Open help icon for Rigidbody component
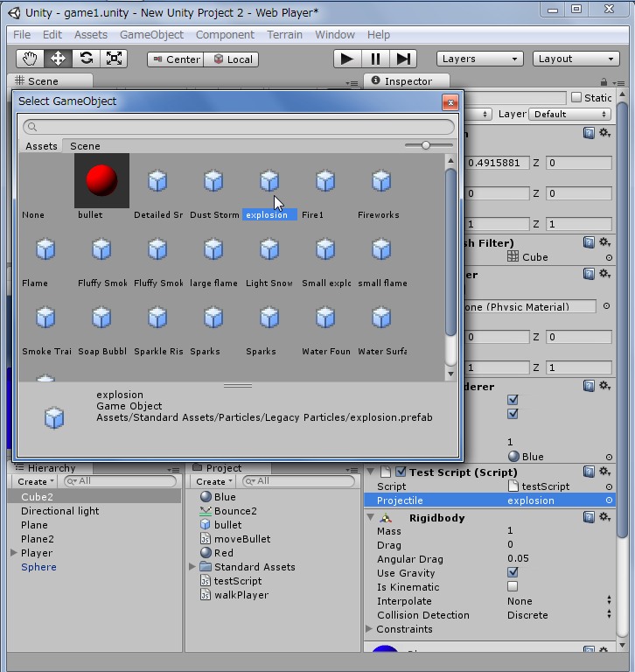Image resolution: width=635 pixels, height=672 pixels. click(x=590, y=518)
